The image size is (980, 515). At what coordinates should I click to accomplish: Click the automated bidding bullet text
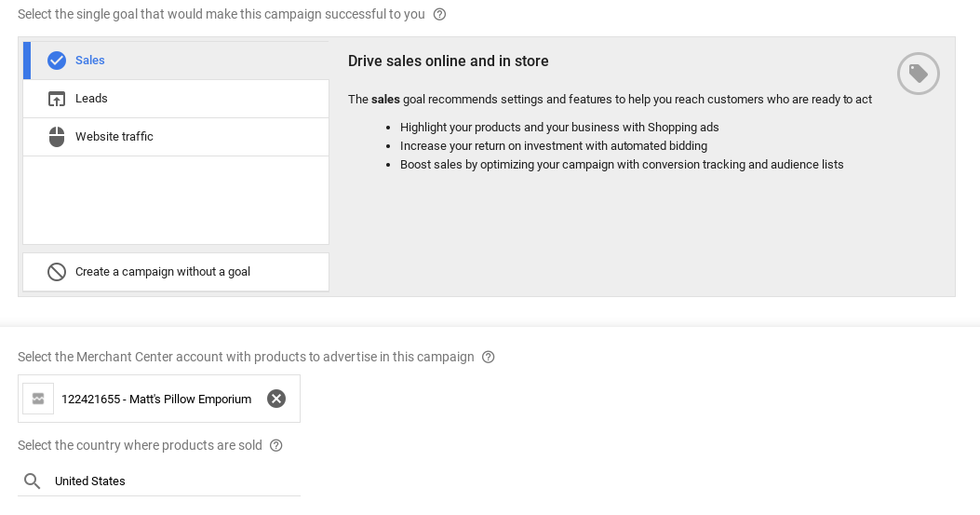(x=554, y=146)
